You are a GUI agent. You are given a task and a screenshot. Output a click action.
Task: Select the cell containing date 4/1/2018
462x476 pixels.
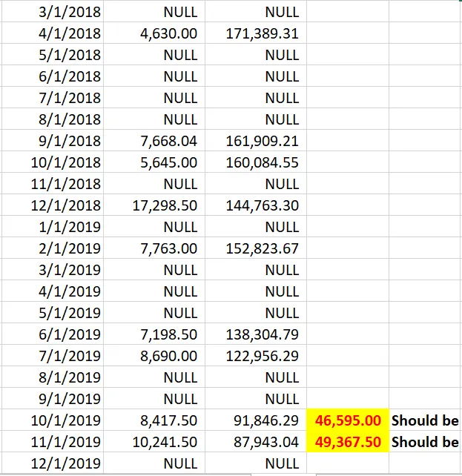[x=53, y=33]
